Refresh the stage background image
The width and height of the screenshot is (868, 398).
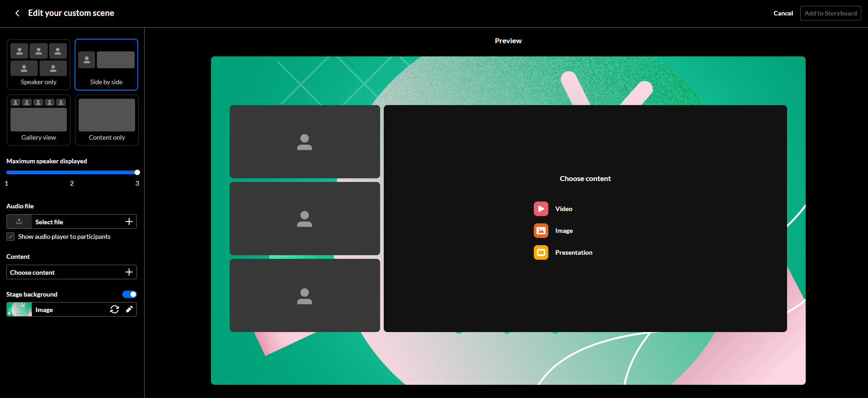click(115, 309)
